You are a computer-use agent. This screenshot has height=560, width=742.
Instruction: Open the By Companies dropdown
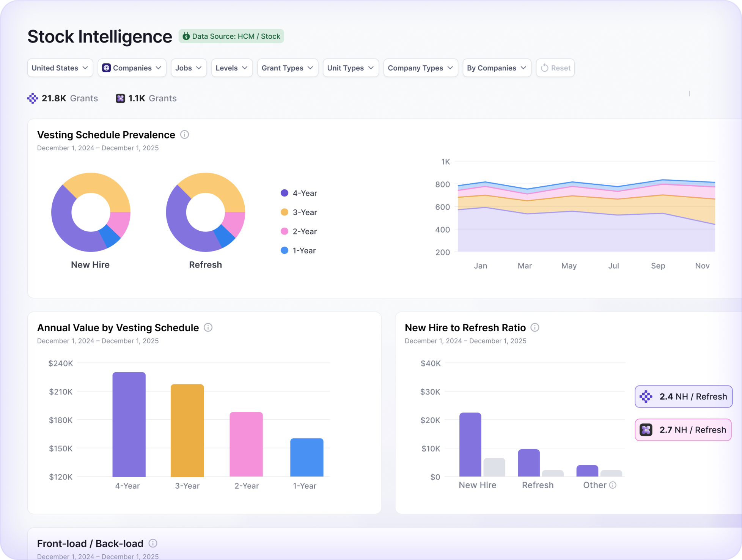coord(497,68)
